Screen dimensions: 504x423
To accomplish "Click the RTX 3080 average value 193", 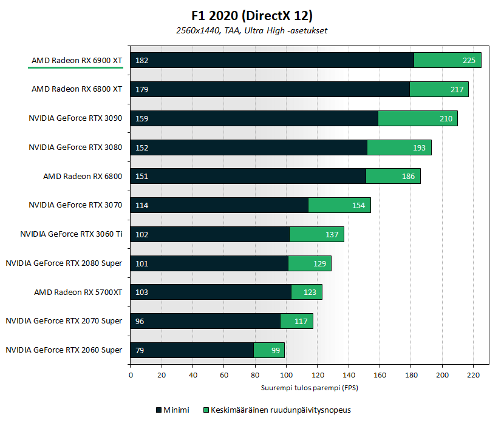I will tap(419, 147).
